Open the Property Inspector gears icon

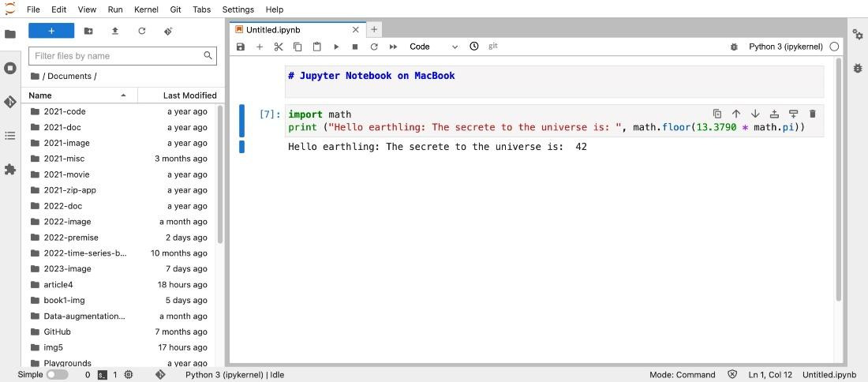click(858, 34)
